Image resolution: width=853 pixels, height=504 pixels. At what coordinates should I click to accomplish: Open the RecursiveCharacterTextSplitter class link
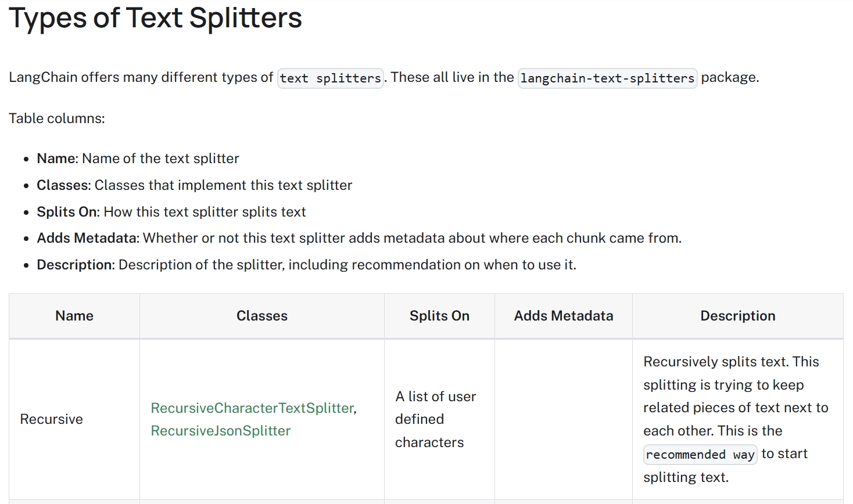point(252,408)
